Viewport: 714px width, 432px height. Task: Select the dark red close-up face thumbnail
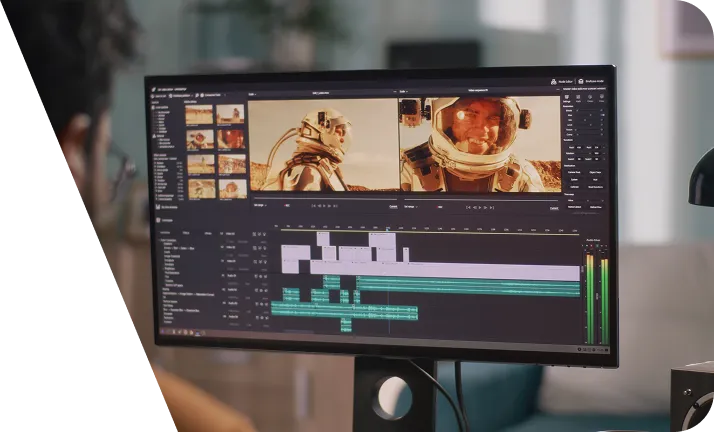pyautogui.click(x=231, y=139)
